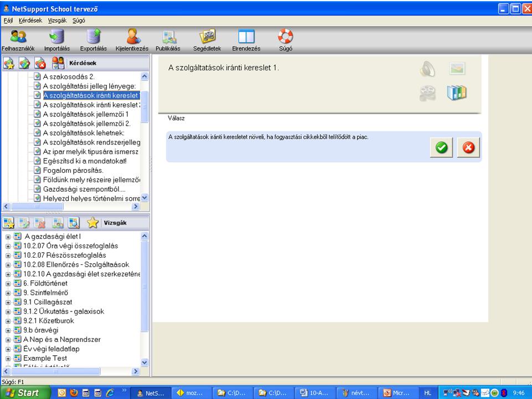Mark answer false with red X button
This screenshot has width=532, height=399.
(x=468, y=148)
